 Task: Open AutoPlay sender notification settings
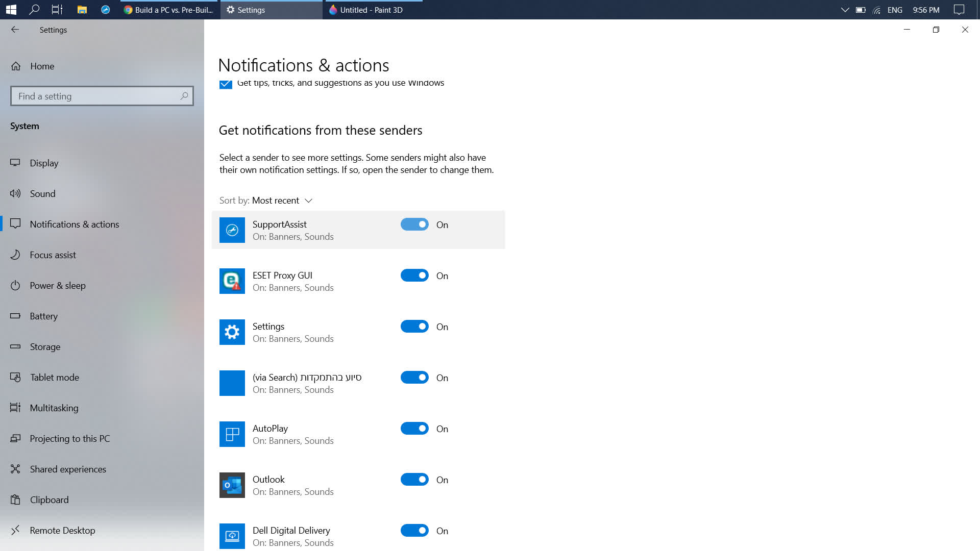[358, 434]
